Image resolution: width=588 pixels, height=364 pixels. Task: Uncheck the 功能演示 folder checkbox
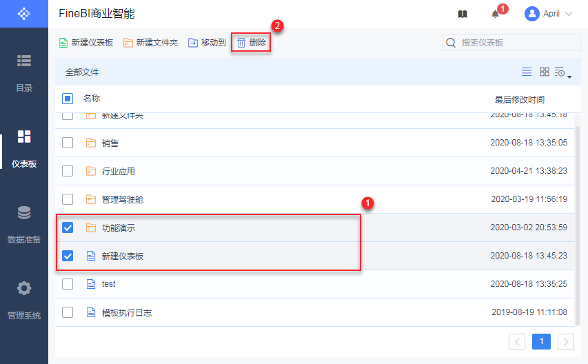click(68, 228)
